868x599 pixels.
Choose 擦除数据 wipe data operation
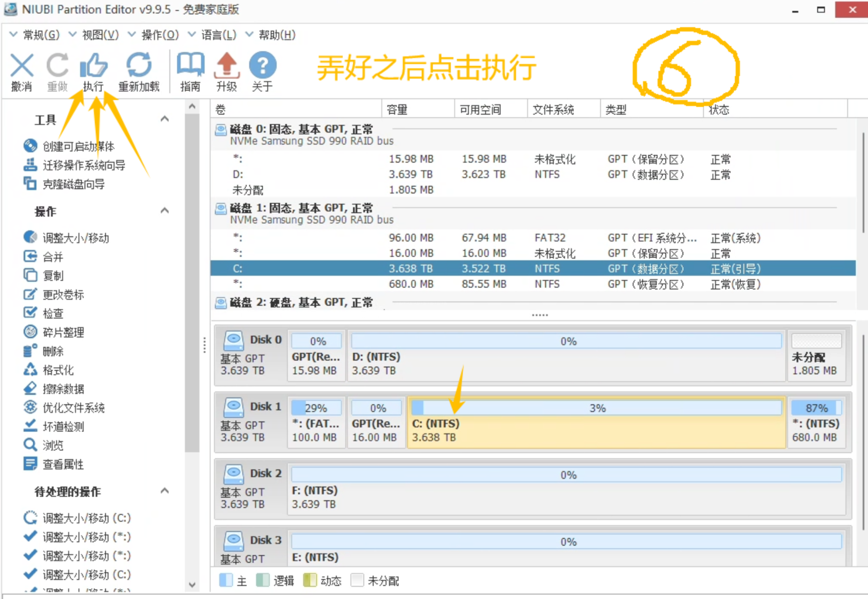pos(53,389)
